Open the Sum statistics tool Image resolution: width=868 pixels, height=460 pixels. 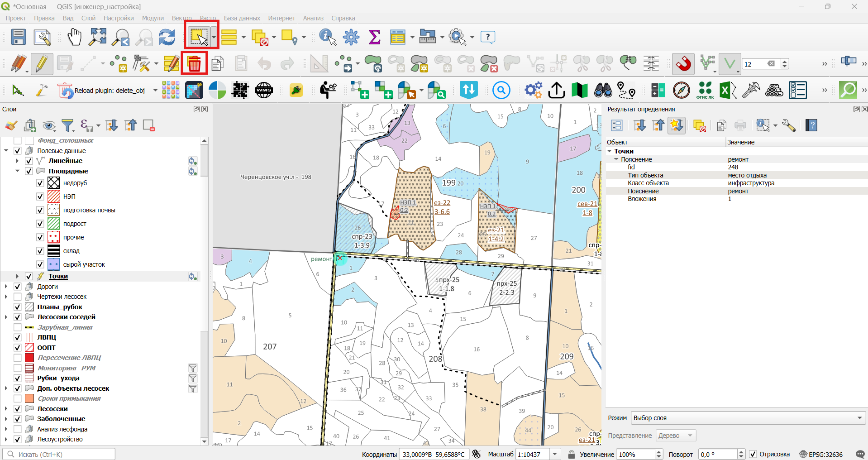[x=374, y=37]
